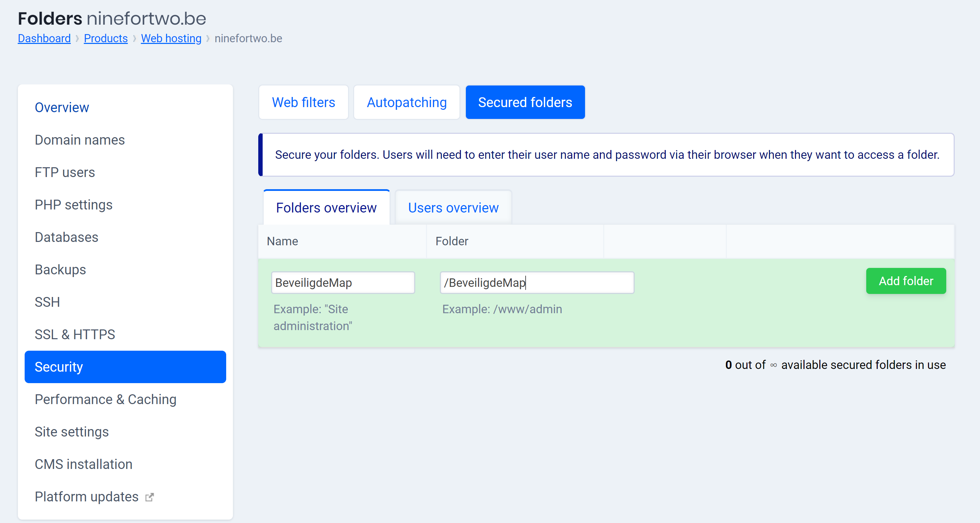Open FTP users section
The height and width of the screenshot is (523, 980).
65,172
